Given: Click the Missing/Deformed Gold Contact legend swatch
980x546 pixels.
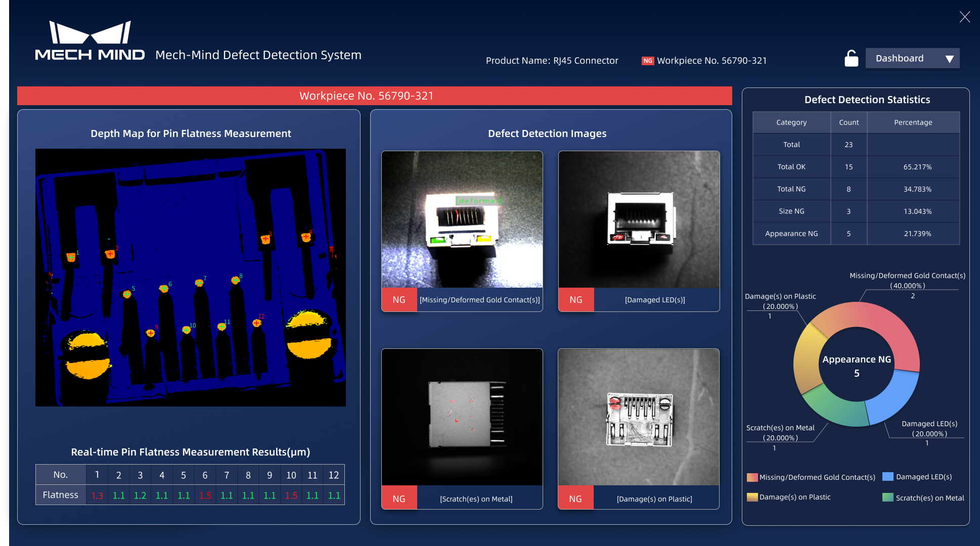Looking at the screenshot, I should [752, 477].
